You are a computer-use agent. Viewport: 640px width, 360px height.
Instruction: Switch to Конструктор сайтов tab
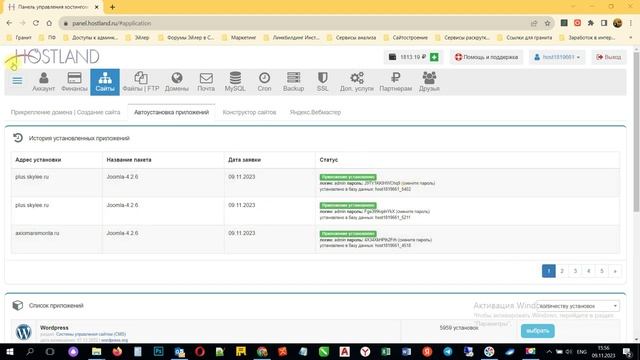pyautogui.click(x=249, y=112)
